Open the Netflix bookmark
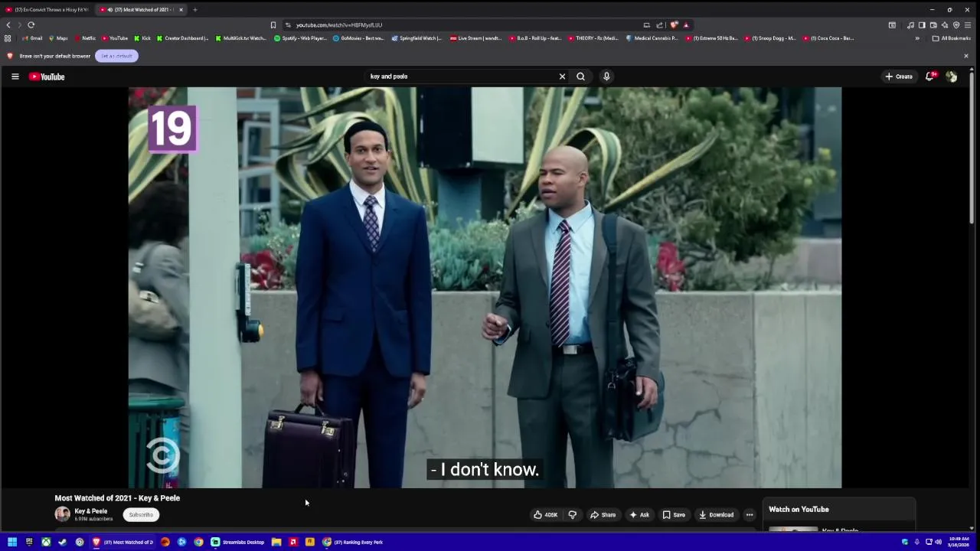This screenshot has width=980, height=551. [x=85, y=38]
